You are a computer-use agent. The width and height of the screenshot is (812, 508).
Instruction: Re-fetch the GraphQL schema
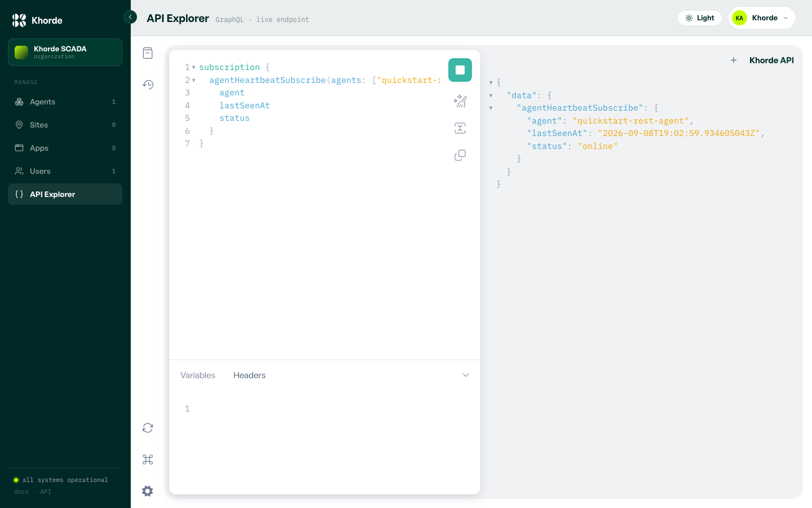coord(148,428)
